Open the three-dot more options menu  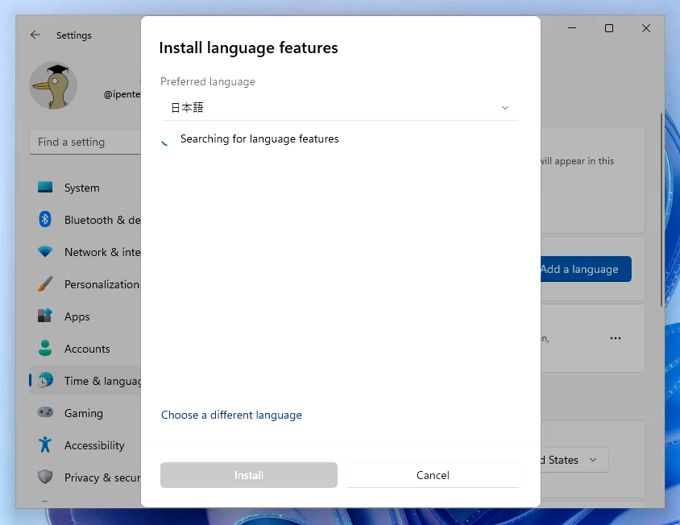(x=615, y=338)
